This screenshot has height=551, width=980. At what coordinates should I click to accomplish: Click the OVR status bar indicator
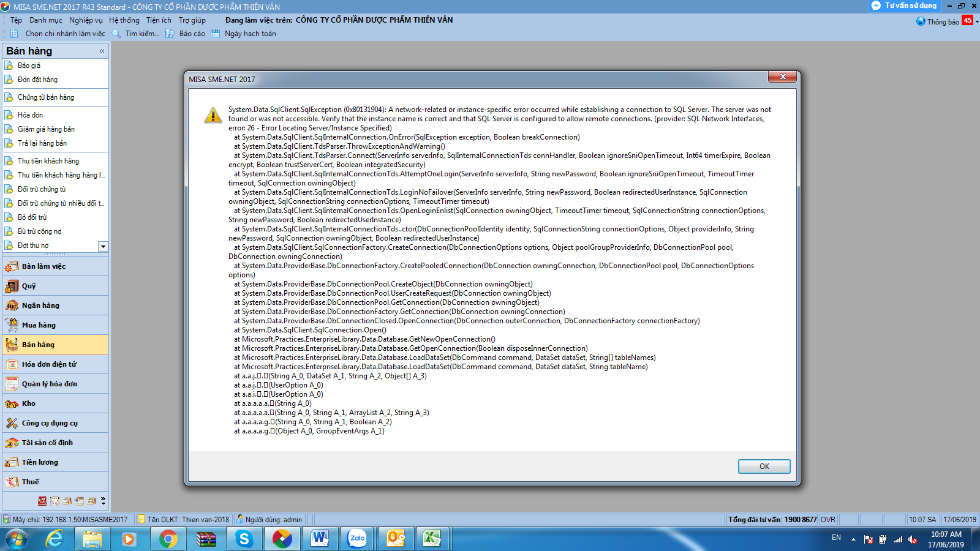coord(828,520)
